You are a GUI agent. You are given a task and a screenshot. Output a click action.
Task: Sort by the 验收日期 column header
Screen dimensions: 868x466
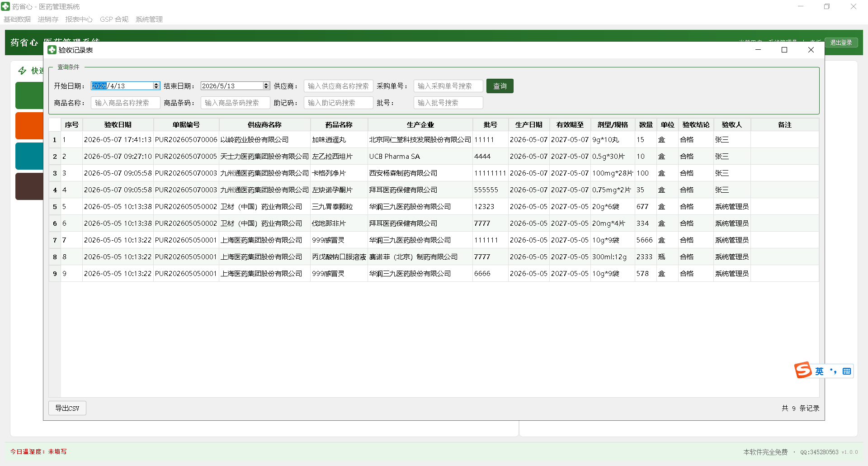(118, 125)
